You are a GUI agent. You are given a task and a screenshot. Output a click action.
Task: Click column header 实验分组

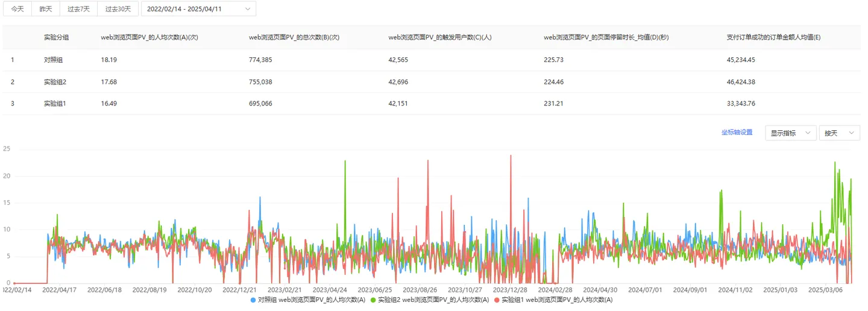click(x=56, y=37)
